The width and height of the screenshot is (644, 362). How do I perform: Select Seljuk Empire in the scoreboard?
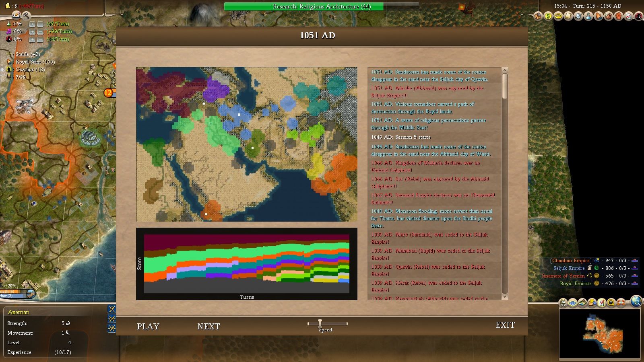[x=569, y=268]
